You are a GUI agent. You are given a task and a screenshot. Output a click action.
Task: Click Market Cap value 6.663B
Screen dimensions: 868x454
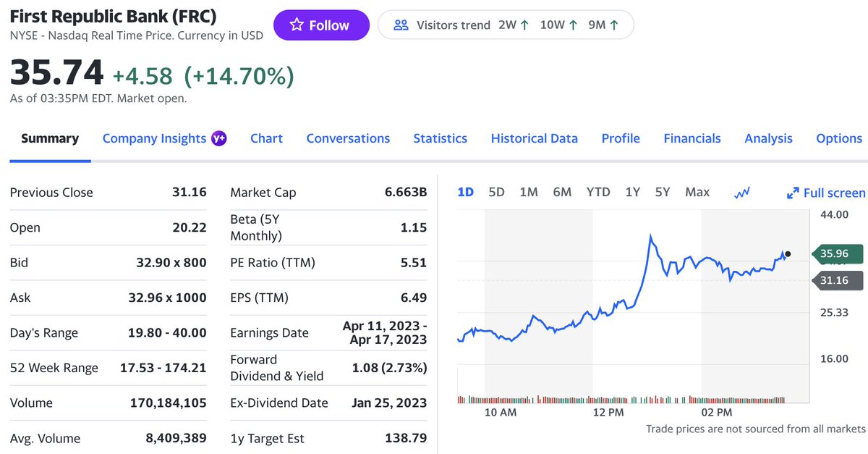[406, 192]
